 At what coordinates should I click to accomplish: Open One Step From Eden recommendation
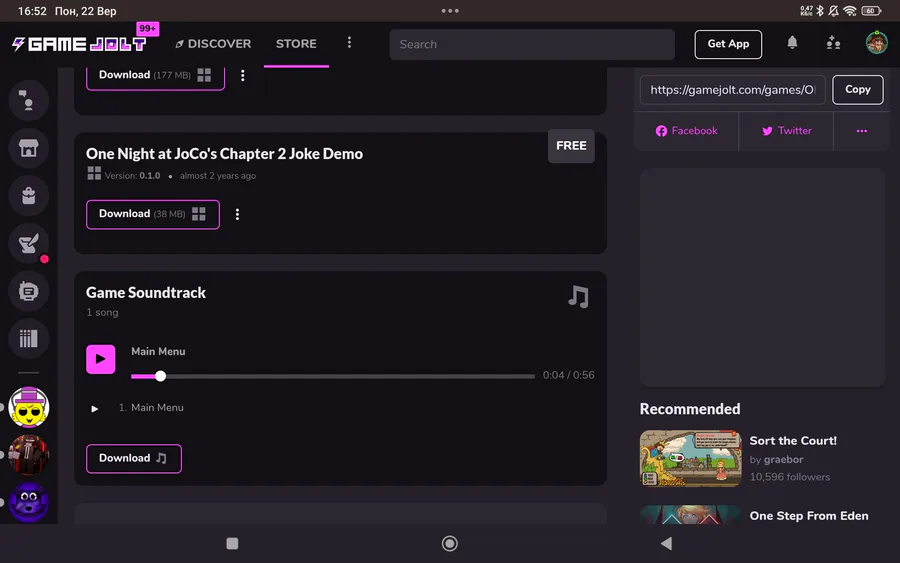(809, 515)
